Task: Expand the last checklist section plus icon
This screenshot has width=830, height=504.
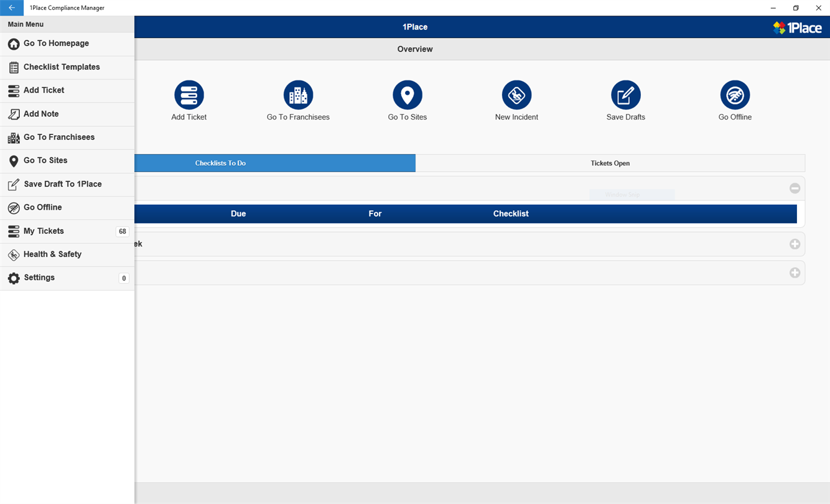Action: [x=795, y=273]
